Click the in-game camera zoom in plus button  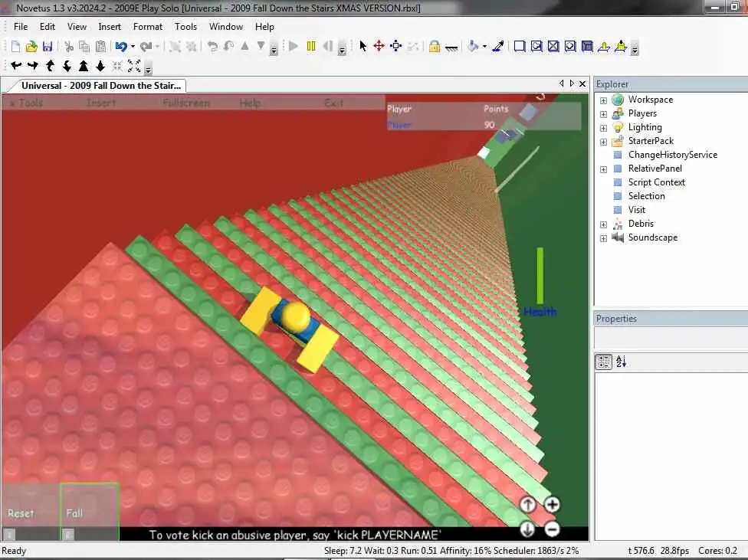[x=552, y=505]
